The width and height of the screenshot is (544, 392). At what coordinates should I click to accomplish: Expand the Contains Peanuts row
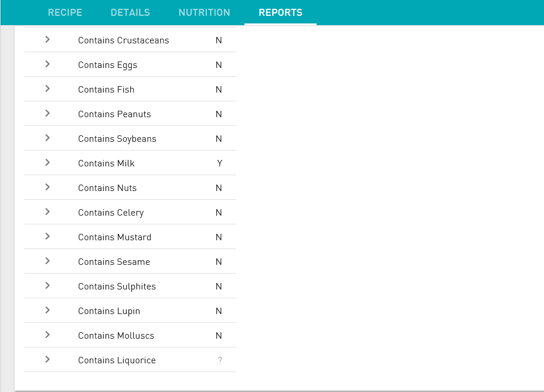click(x=47, y=114)
